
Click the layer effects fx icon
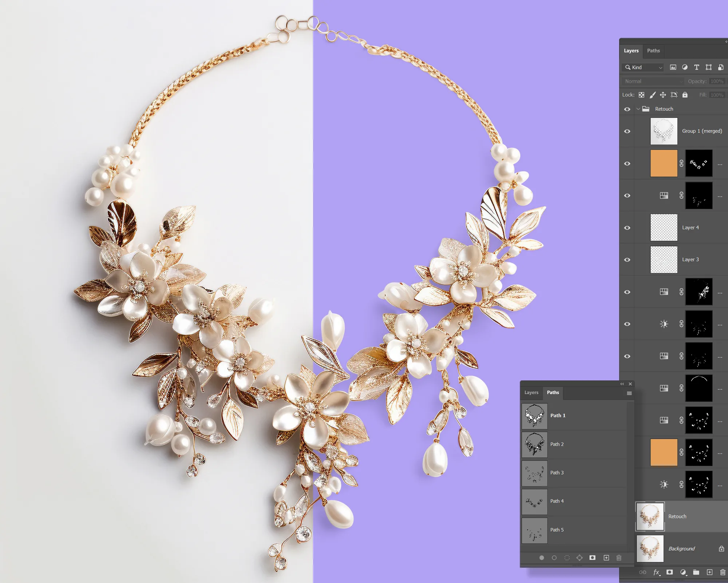pyautogui.click(x=656, y=572)
